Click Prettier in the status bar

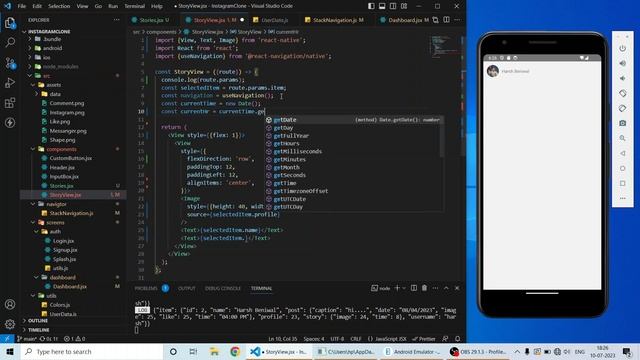pyautogui.click(x=424, y=339)
